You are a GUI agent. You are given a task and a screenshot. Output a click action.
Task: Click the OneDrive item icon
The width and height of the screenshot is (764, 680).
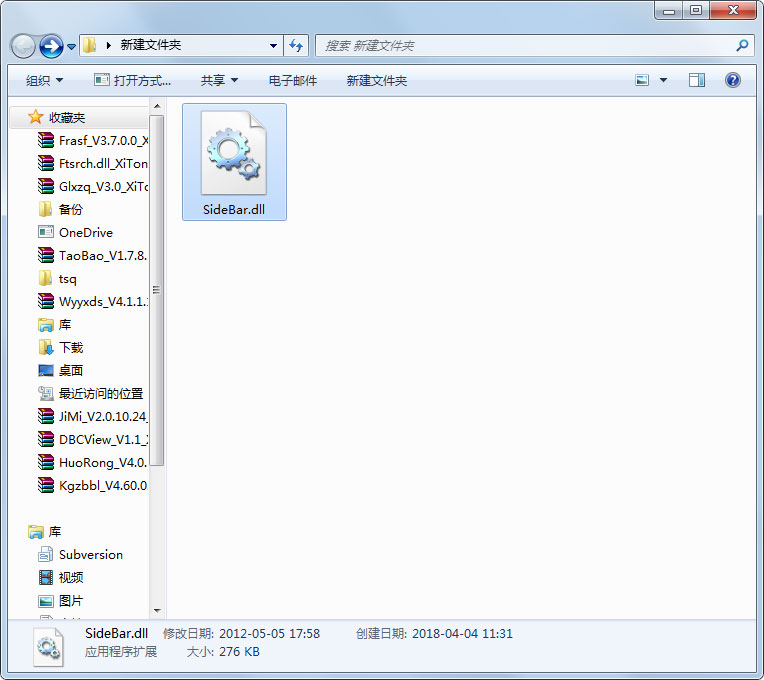pos(46,232)
